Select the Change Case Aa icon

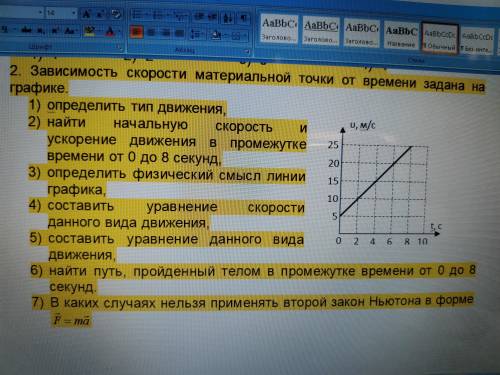(x=70, y=31)
